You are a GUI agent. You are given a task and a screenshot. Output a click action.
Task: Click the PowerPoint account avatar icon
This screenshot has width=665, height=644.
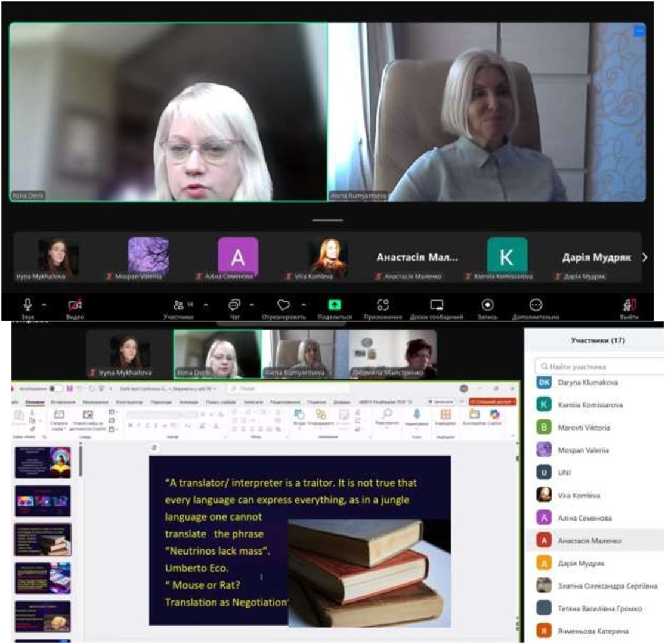tap(464, 388)
